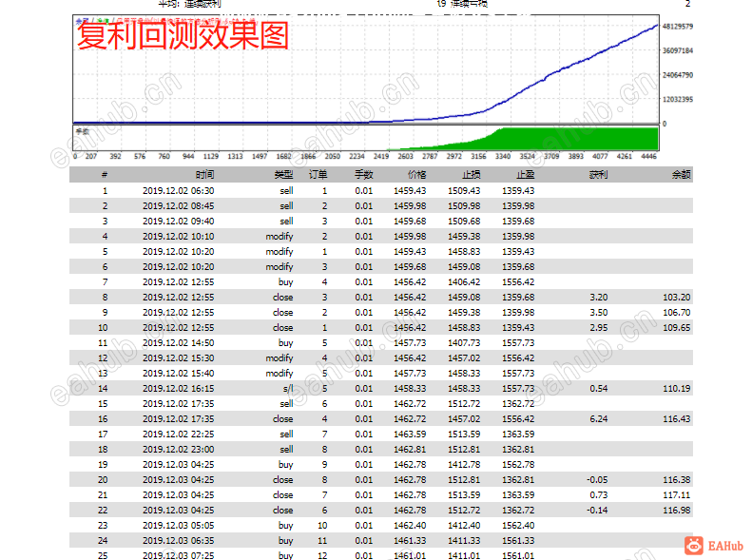Image resolution: width=752 pixels, height=560 pixels.
Task: Click the s/l type in row 14
Action: (288, 389)
